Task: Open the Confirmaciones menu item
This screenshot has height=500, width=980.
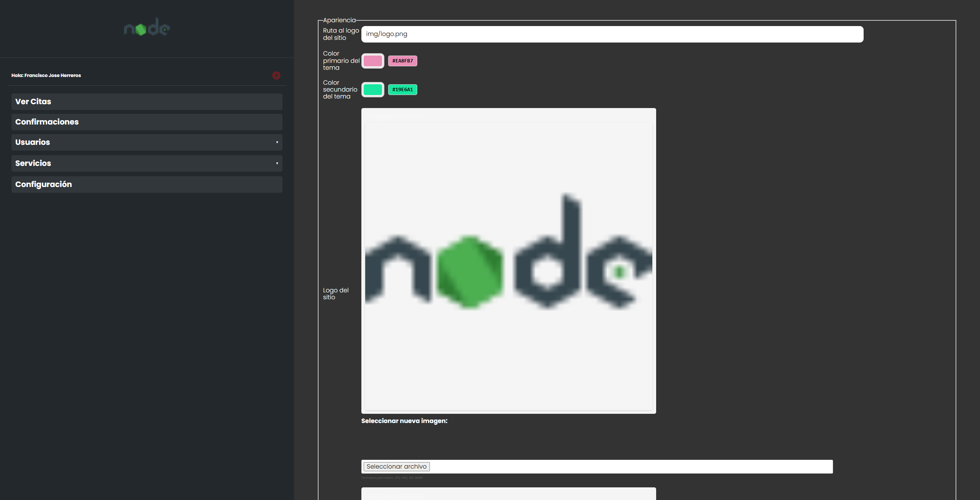Action: click(147, 122)
